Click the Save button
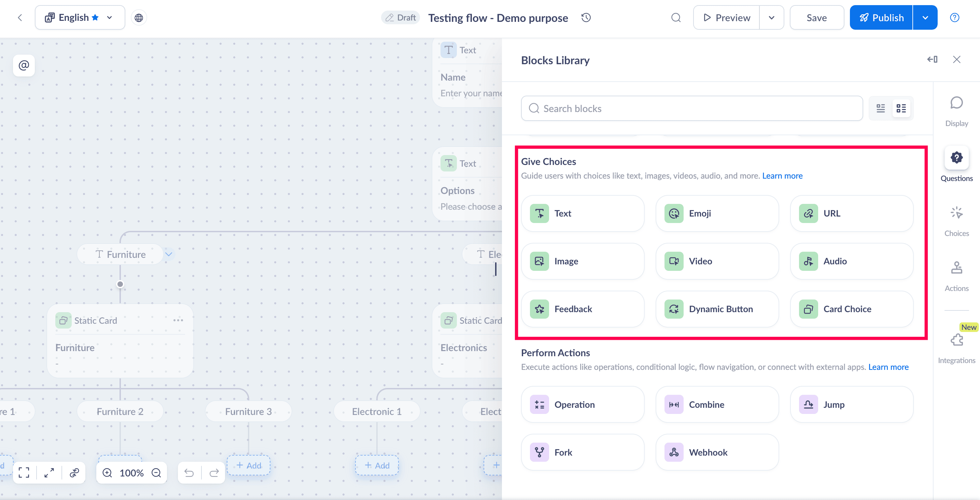This screenshot has width=980, height=500. pos(816,17)
